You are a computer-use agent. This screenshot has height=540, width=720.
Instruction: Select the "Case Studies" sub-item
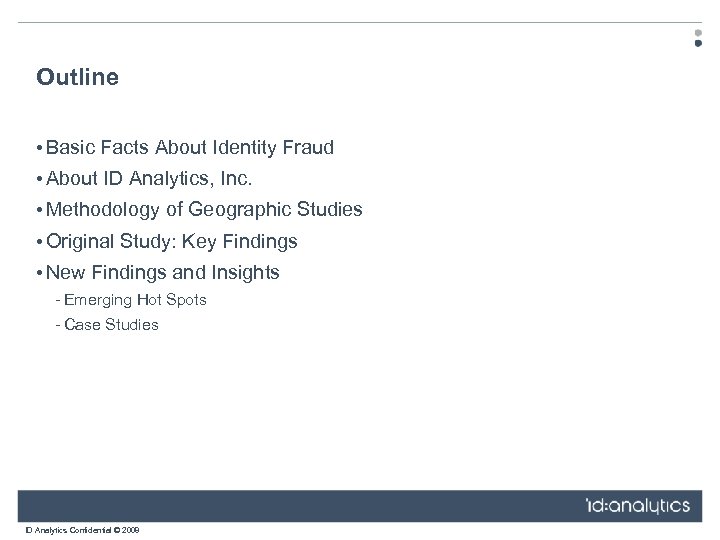(x=111, y=325)
